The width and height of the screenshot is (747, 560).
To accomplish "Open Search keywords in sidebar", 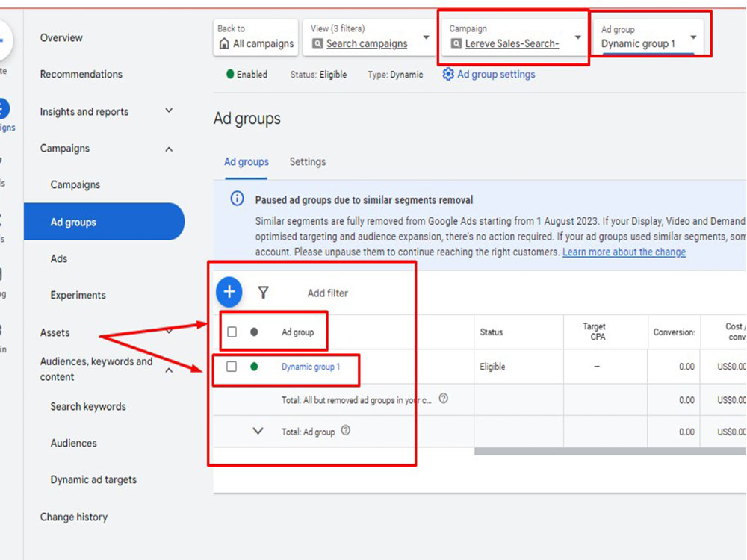I will 88,407.
